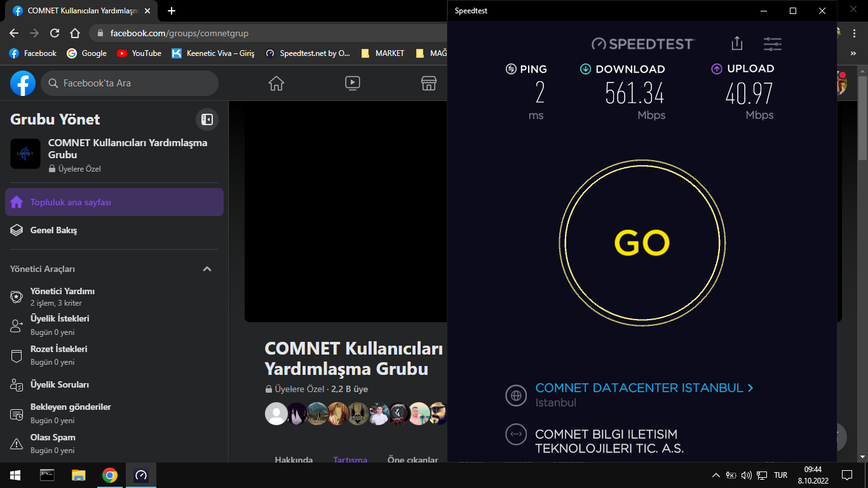Click the Speedtest logo
This screenshot has height=488, width=868.
pyautogui.click(x=643, y=44)
